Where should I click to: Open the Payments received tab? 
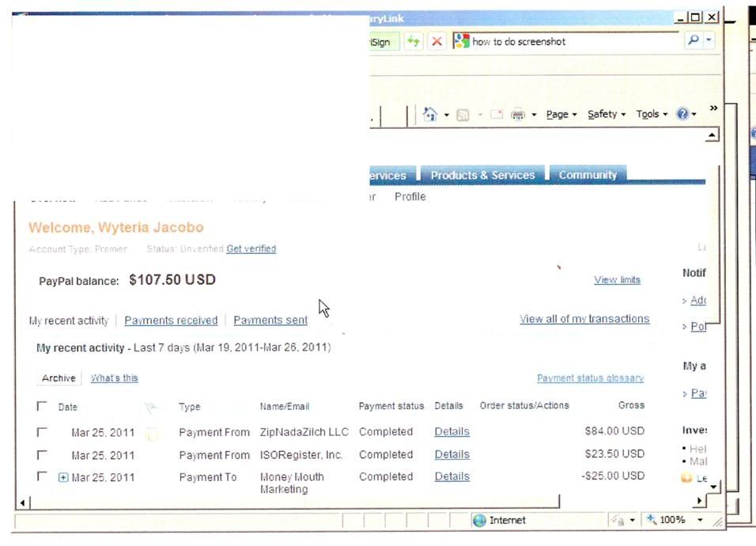(x=171, y=320)
